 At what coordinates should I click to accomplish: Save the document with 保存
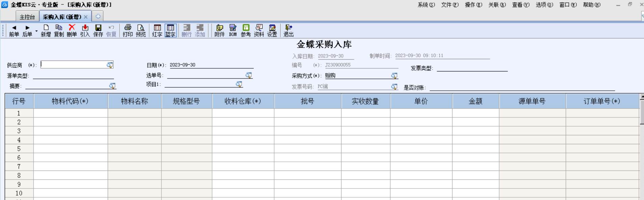pyautogui.click(x=98, y=30)
